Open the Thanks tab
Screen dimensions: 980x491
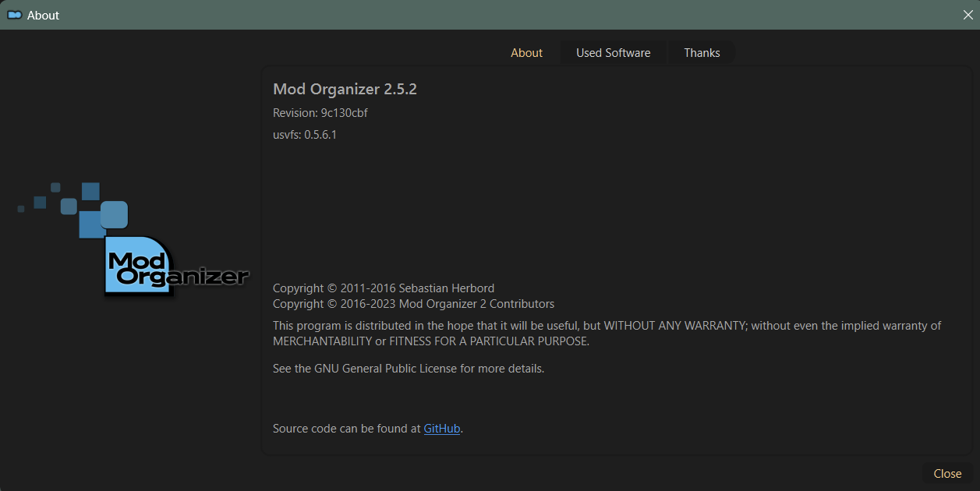click(x=702, y=53)
